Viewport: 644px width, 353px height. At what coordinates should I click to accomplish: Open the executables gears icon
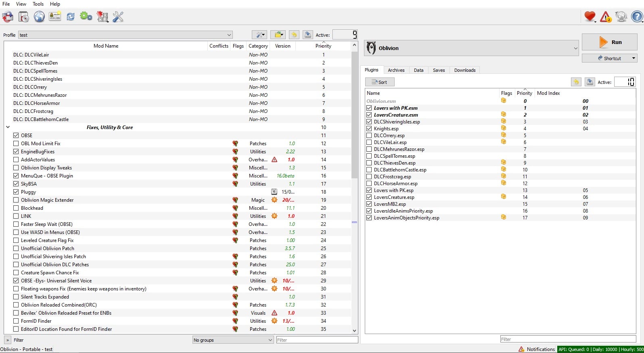point(86,17)
